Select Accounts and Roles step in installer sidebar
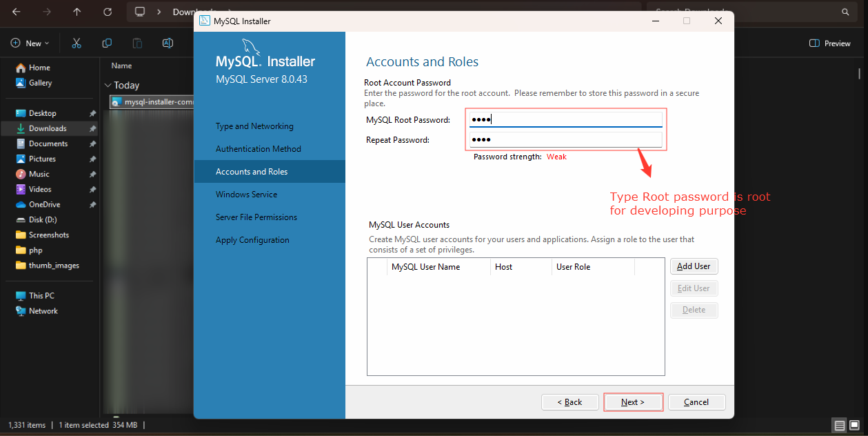The image size is (868, 436). tap(270, 172)
